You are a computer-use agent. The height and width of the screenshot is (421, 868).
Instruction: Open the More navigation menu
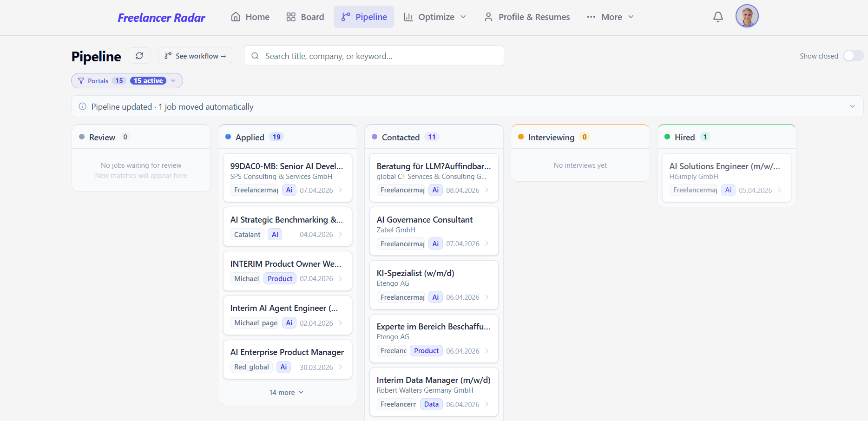610,17
